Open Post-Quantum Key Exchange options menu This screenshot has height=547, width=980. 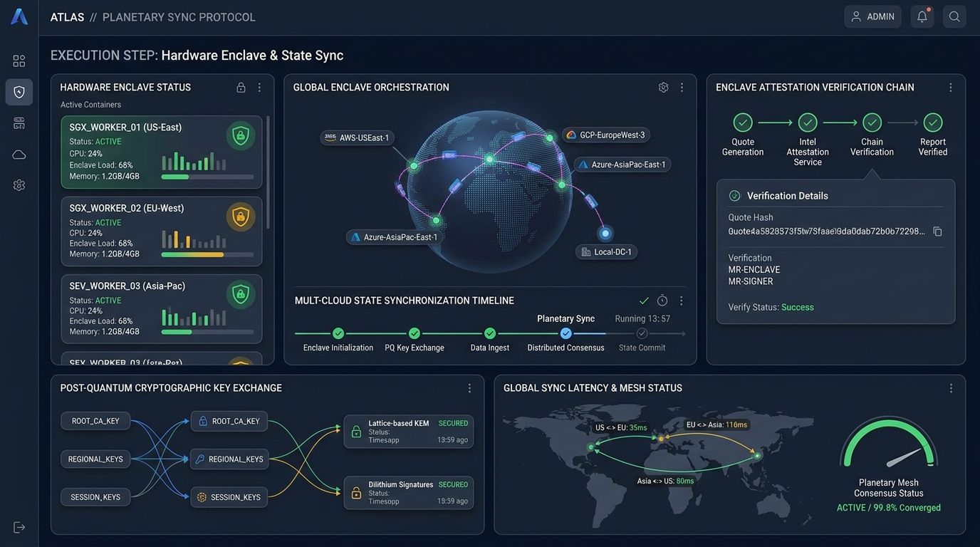[x=469, y=388]
